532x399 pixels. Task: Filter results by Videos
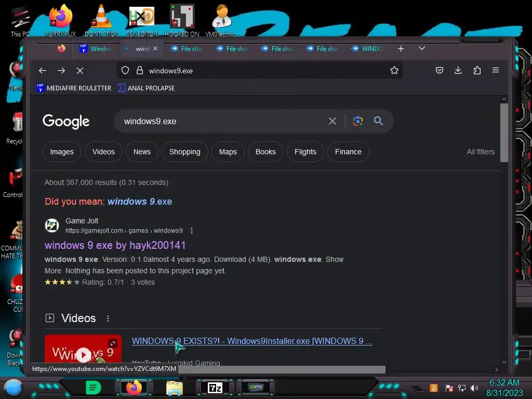click(103, 152)
